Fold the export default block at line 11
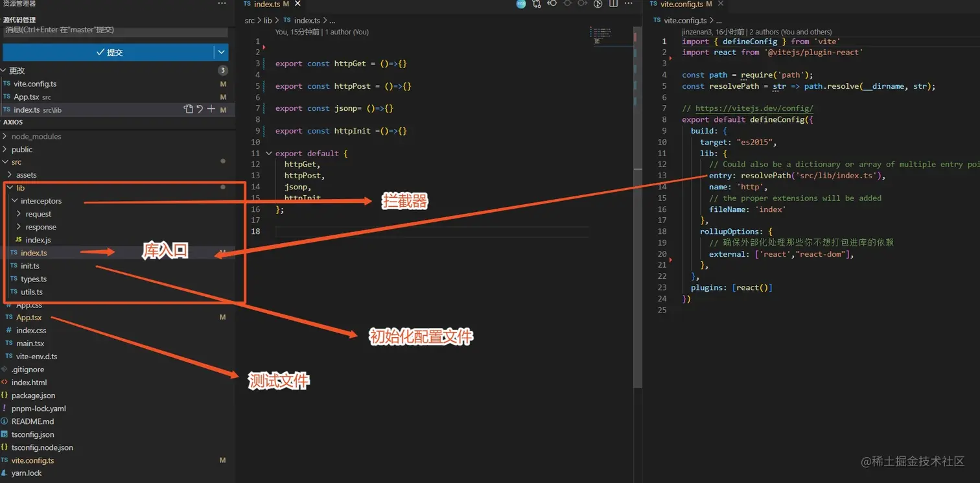The width and height of the screenshot is (980, 483). 269,154
